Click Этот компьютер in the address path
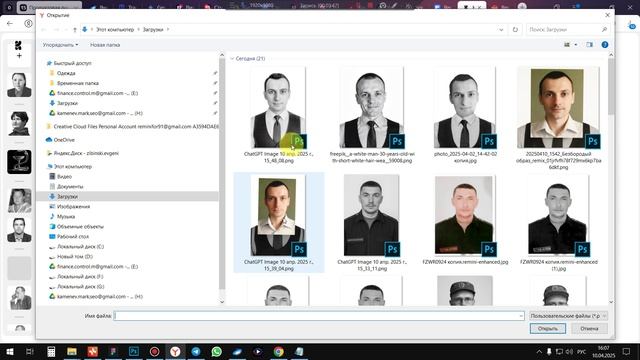Screen dimensions: 640x360 click(115, 29)
